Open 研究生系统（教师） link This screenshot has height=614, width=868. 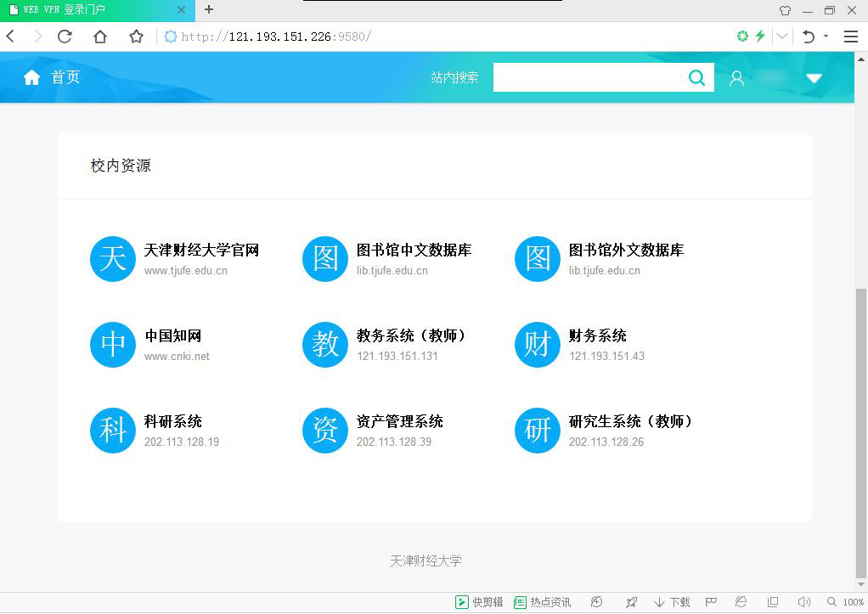(x=632, y=422)
